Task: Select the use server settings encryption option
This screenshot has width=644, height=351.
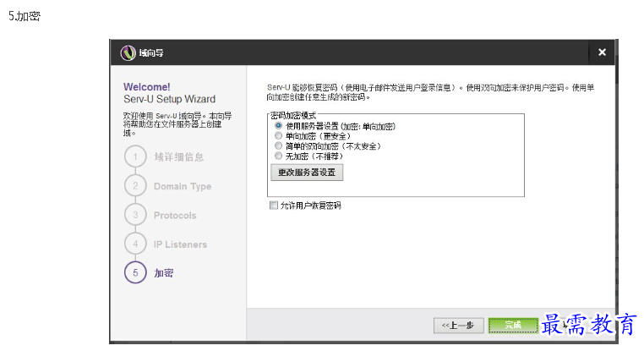Action: tap(278, 126)
